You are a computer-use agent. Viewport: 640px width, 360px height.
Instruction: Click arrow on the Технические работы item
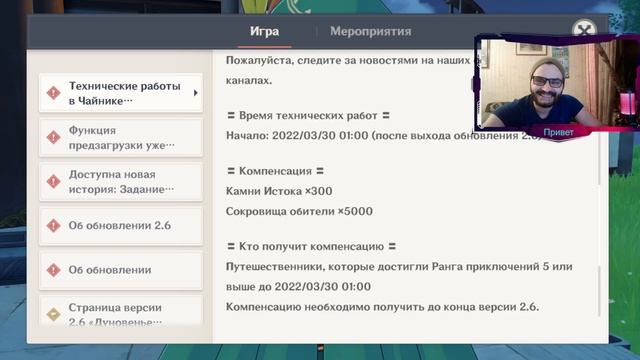[196, 93]
